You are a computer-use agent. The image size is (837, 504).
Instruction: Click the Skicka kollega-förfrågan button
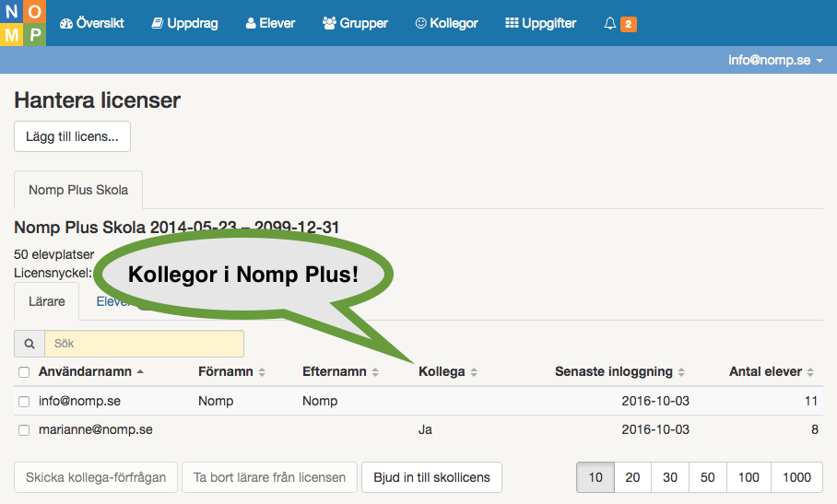(96, 477)
